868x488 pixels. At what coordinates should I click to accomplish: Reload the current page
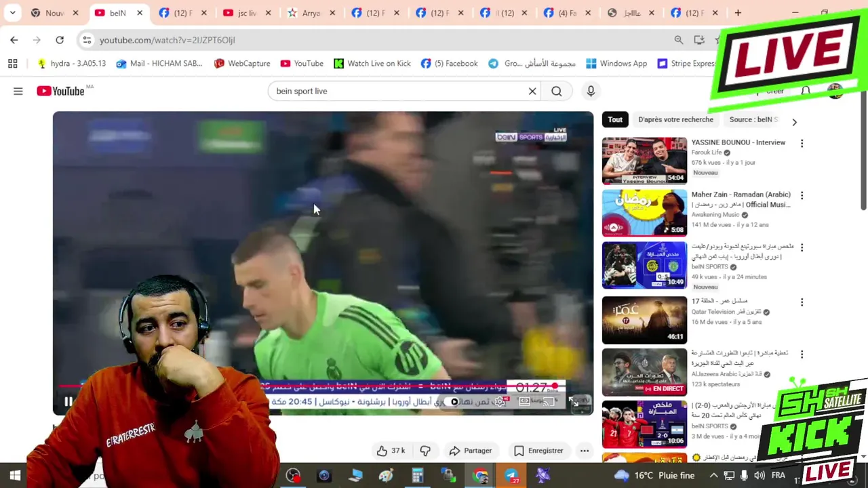60,40
